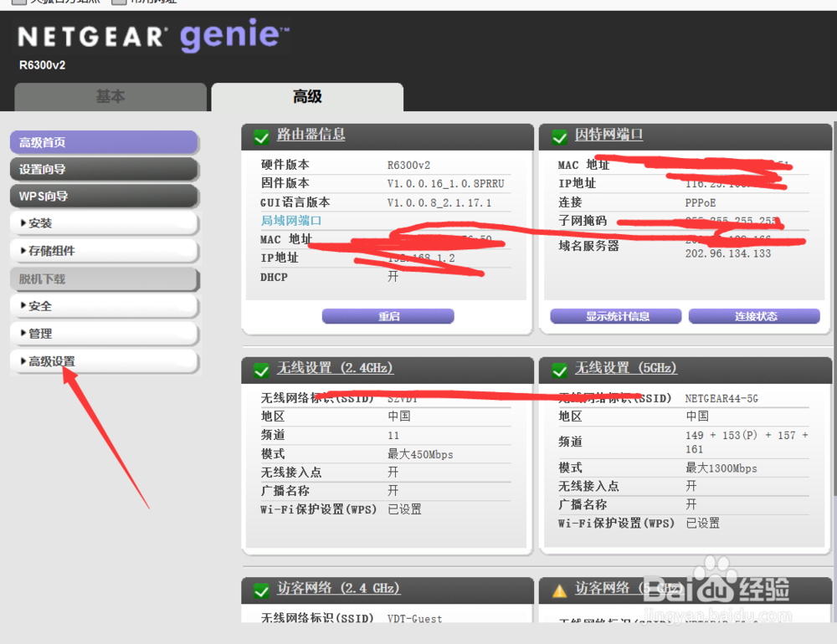Click the 连接状态 button
The width and height of the screenshot is (837, 644).
(754, 316)
